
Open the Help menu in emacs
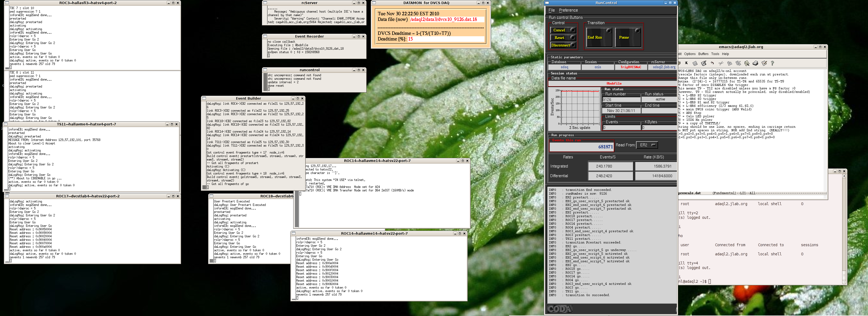pyautogui.click(x=726, y=54)
